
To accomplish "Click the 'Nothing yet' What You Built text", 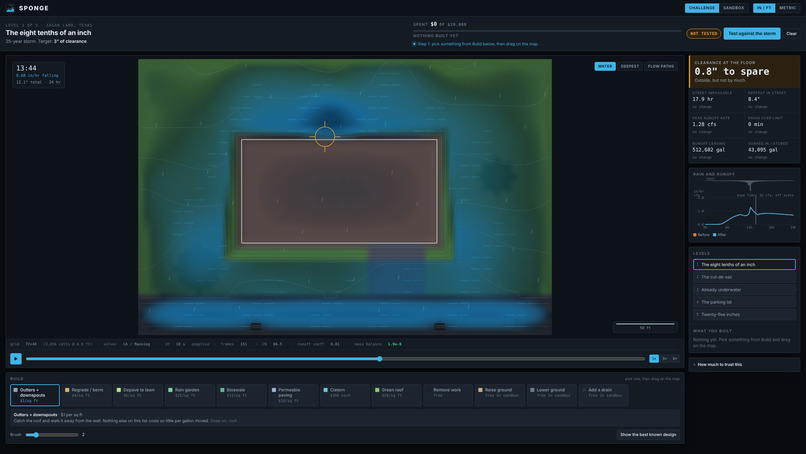I will click(741, 342).
